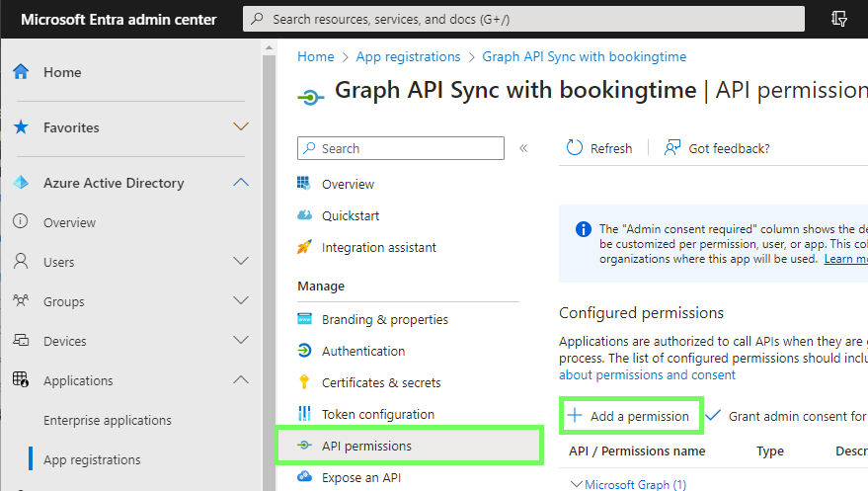The height and width of the screenshot is (491, 868).
Task: Click the Microsoft Graph (1) link
Action: [x=636, y=484]
